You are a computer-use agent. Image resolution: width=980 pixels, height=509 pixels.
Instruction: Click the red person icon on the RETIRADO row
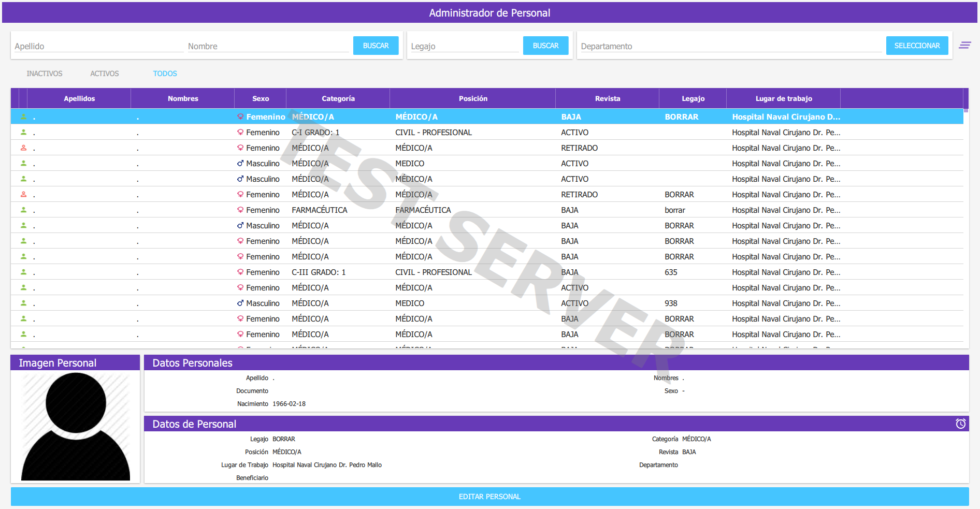[x=23, y=148]
